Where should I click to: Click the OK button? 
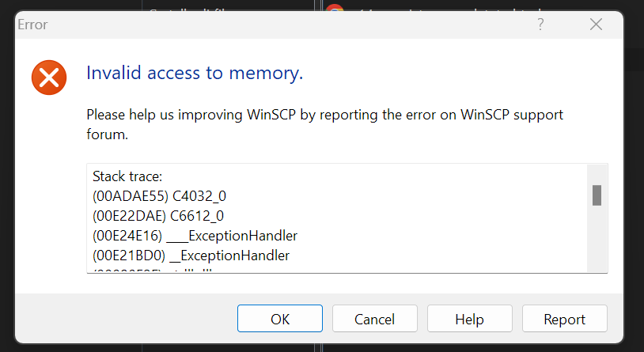tap(280, 319)
